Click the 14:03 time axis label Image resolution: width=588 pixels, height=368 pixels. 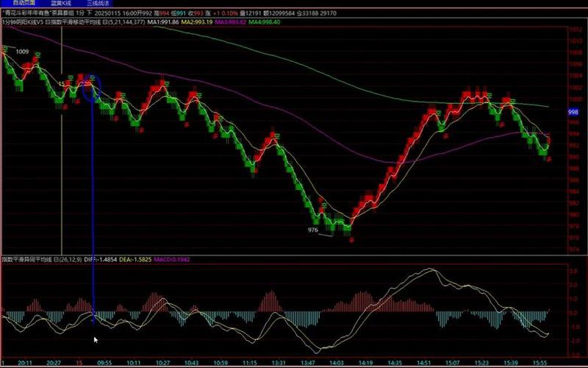coord(335,362)
